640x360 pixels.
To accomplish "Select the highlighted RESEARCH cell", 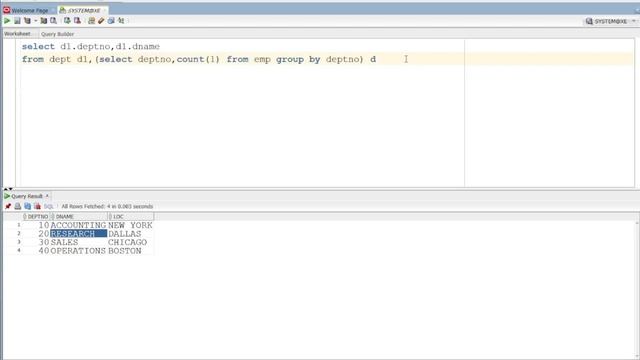I will point(78,234).
